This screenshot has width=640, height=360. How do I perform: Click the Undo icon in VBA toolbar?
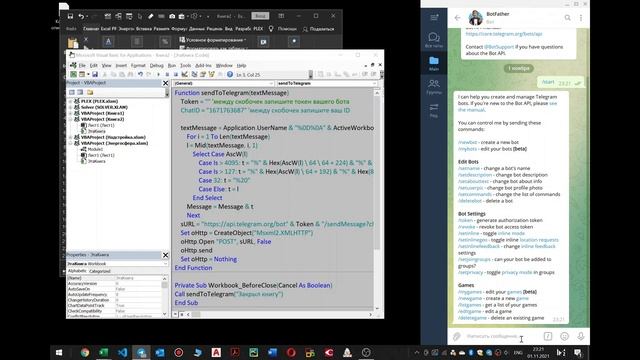(140, 75)
